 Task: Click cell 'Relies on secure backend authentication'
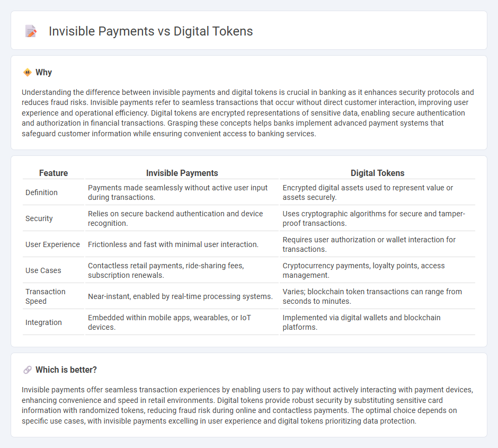pos(182,218)
